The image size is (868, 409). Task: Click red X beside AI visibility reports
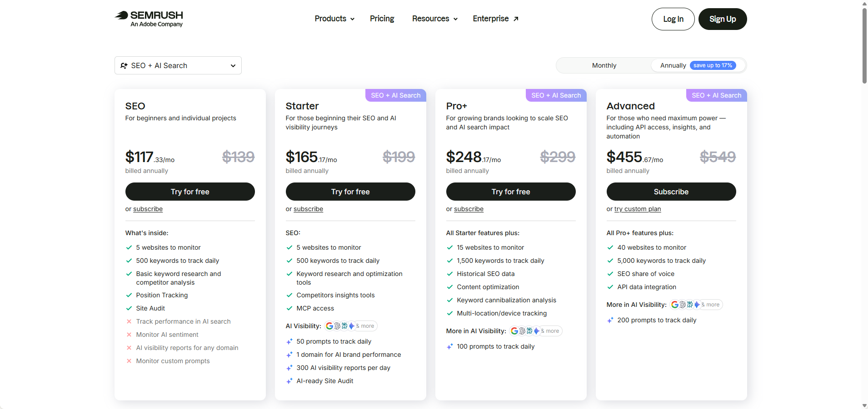129,348
